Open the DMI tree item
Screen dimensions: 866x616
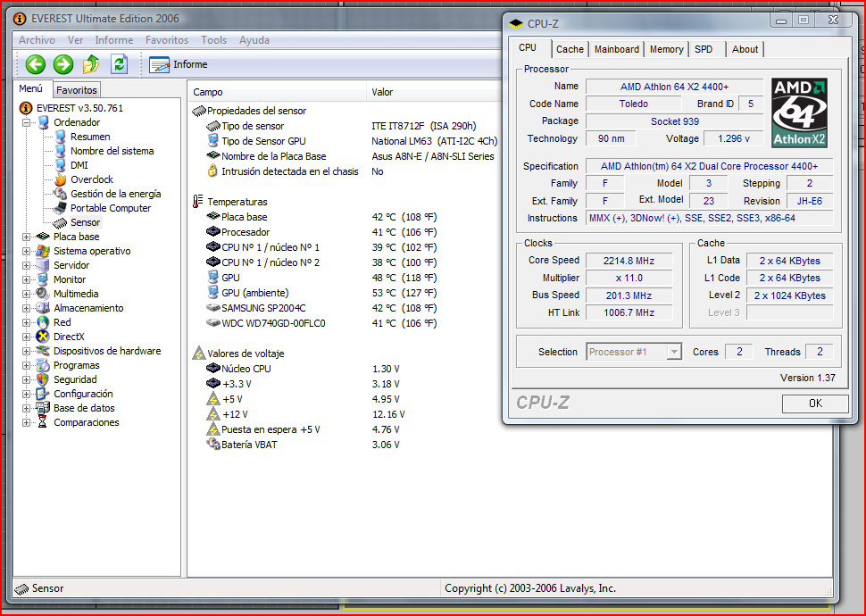(x=79, y=165)
